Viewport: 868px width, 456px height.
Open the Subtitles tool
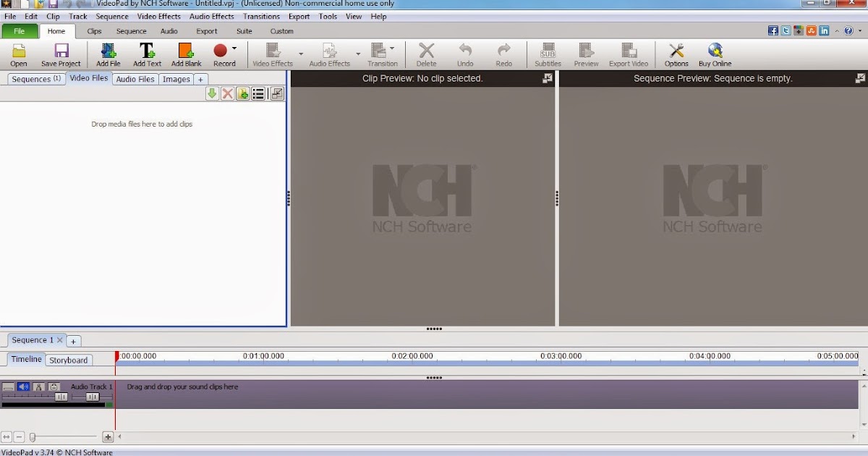coord(548,55)
